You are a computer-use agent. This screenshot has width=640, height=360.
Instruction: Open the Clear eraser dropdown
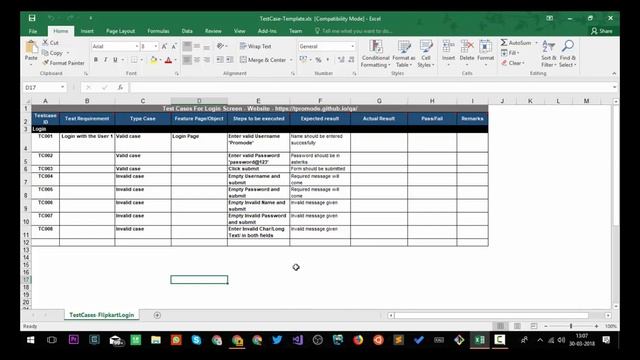[513, 63]
